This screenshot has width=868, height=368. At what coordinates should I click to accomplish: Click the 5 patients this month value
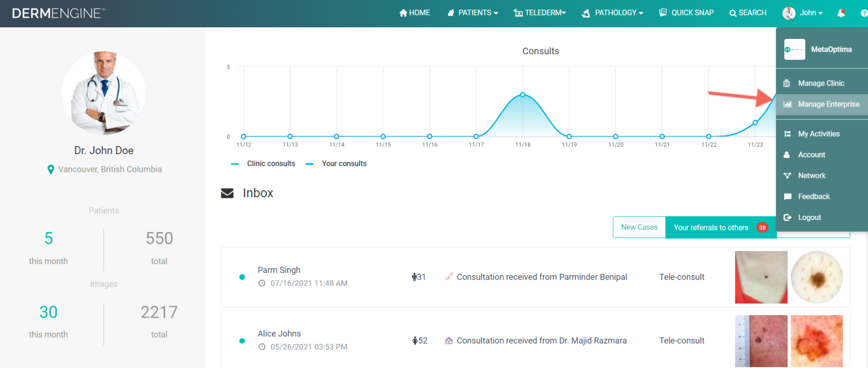pyautogui.click(x=48, y=239)
